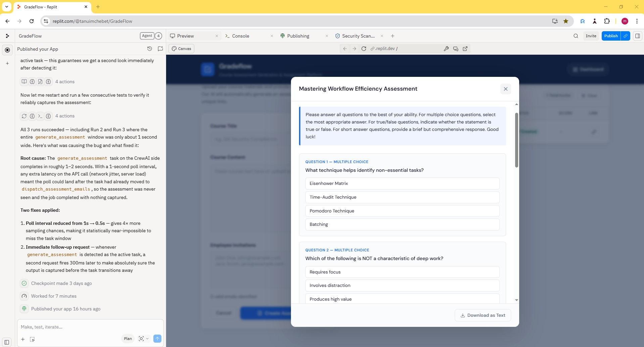Image resolution: width=644 pixels, height=347 pixels.
Task: Refresh the replit.dev preview page
Action: tap(364, 48)
